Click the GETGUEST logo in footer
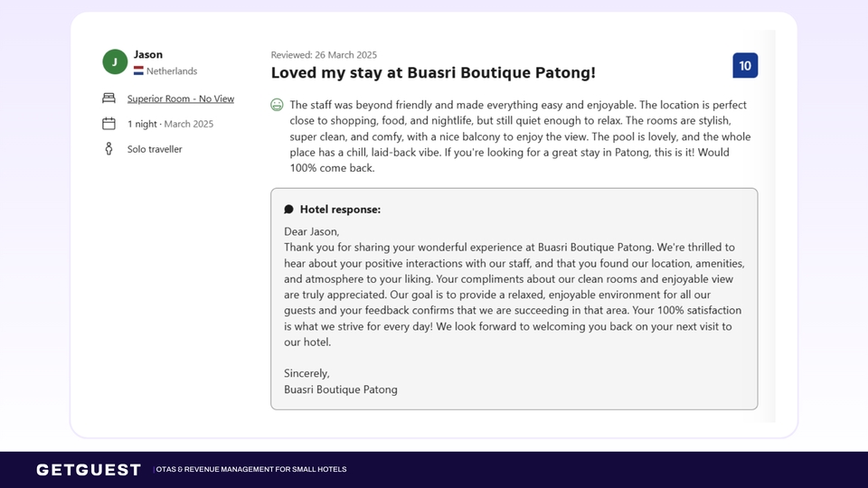The width and height of the screenshot is (868, 488). [89, 470]
